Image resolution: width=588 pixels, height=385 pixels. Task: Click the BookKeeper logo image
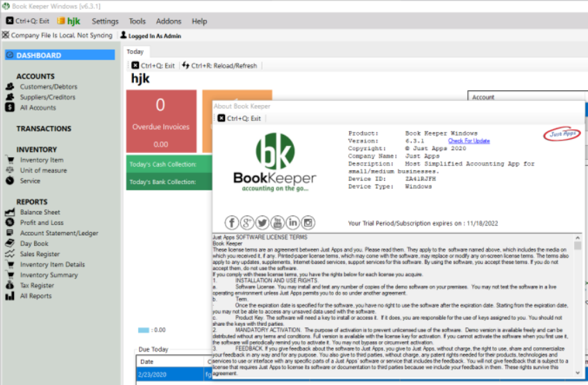pyautogui.click(x=275, y=162)
